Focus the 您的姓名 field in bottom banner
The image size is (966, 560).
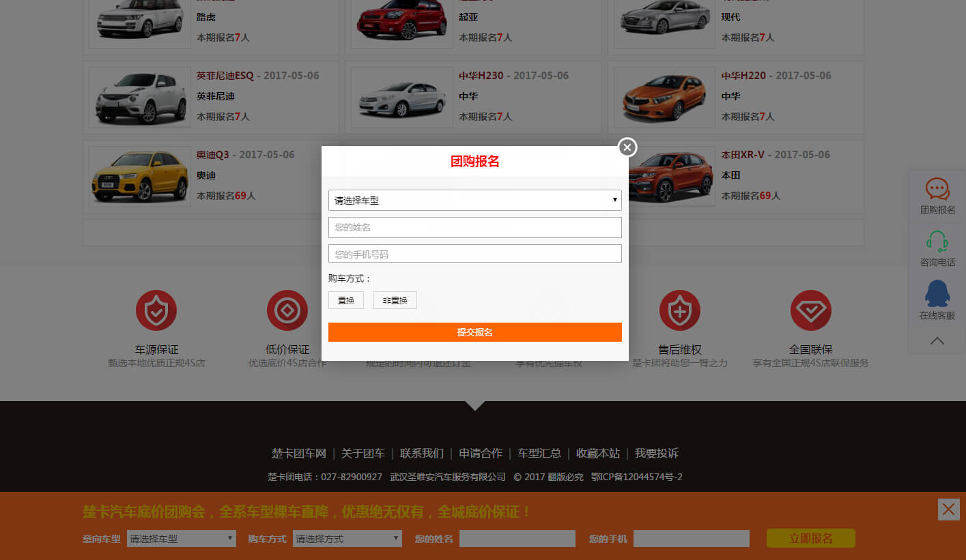tap(517, 538)
